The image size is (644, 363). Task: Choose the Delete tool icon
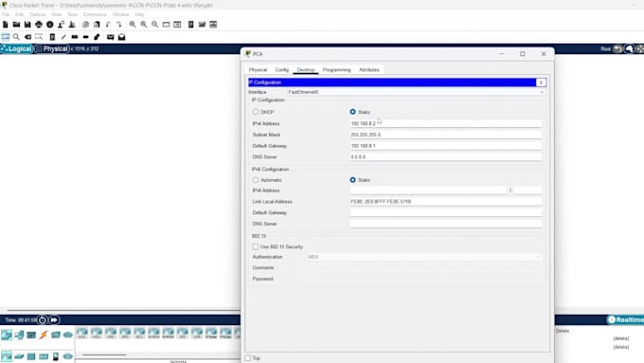pyautogui.click(x=27, y=37)
